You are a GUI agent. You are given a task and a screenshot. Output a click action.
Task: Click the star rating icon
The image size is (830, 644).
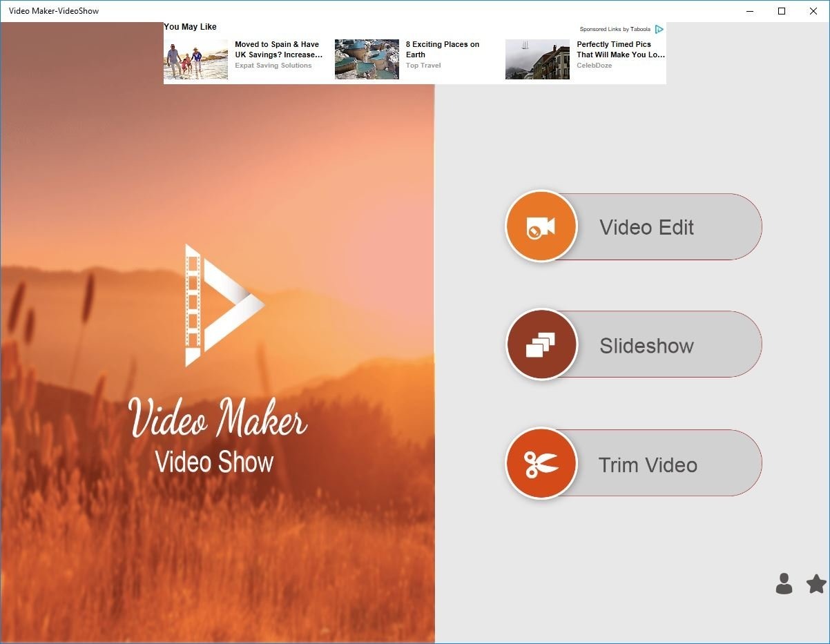[x=816, y=584]
